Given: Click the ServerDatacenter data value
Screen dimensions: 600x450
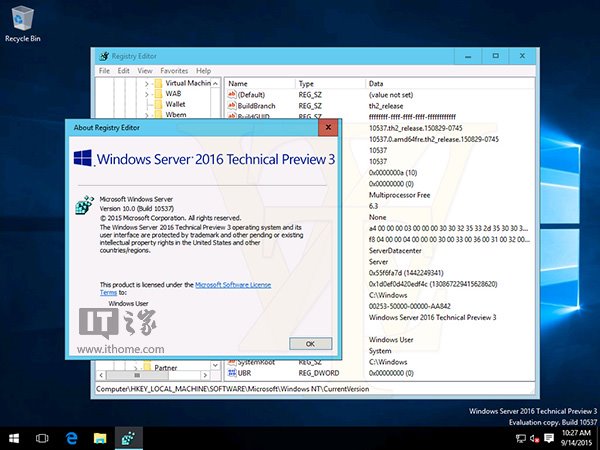Looking at the screenshot, I should [x=395, y=251].
